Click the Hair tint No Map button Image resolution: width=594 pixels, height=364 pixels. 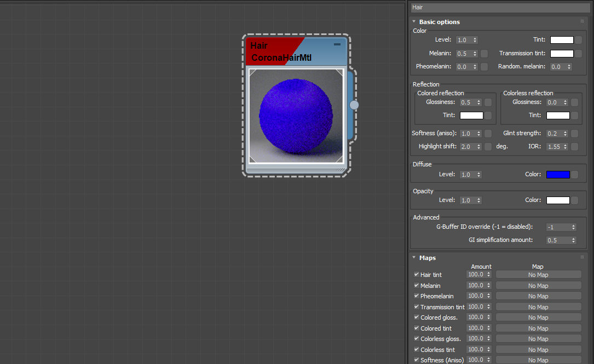[x=538, y=275]
